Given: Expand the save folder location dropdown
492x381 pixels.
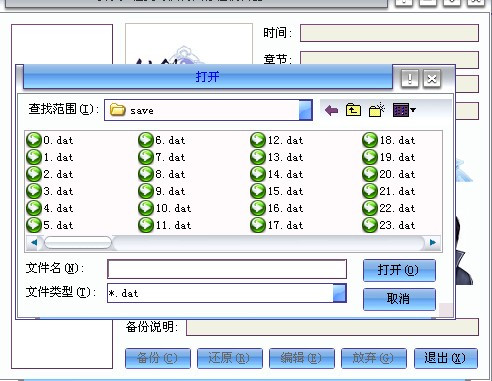Looking at the screenshot, I should (305, 110).
